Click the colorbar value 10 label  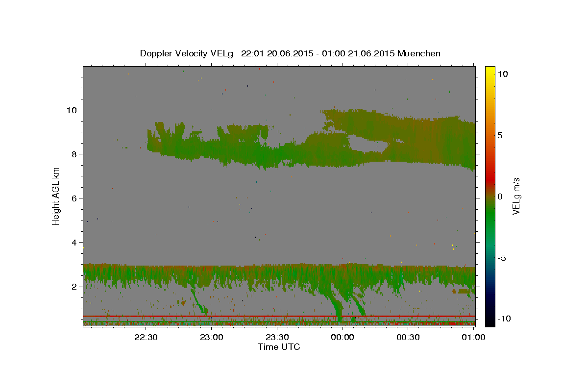click(x=503, y=73)
